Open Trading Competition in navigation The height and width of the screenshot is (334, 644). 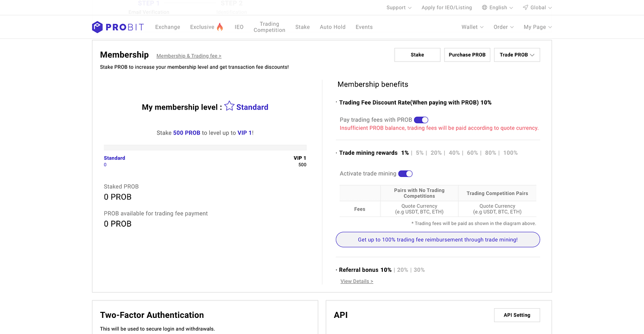tap(270, 27)
